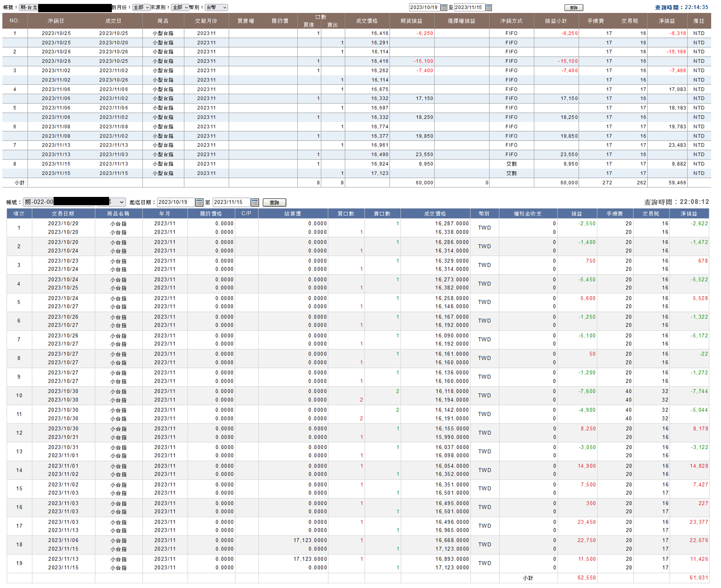This screenshot has height=588, width=721.
Task: Click the 結算價 column header
Action: tap(293, 213)
